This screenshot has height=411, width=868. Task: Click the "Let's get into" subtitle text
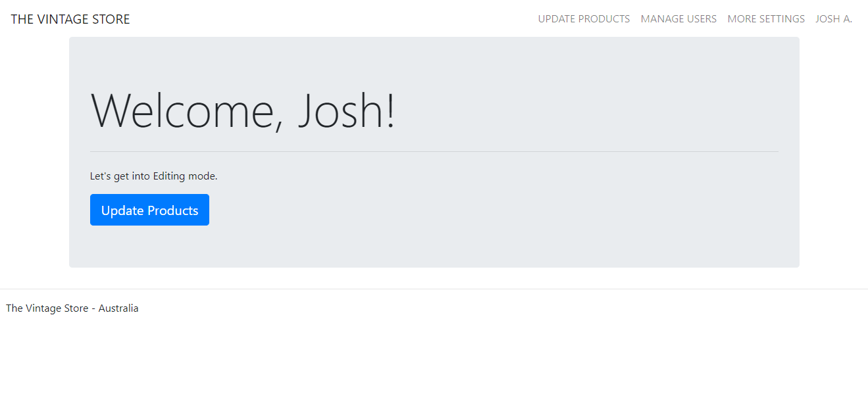pyautogui.click(x=120, y=176)
